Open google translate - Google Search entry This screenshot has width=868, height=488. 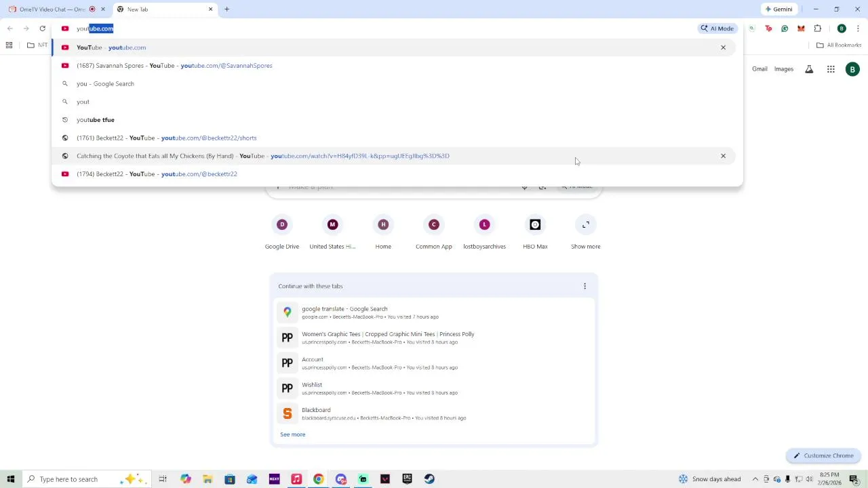click(434, 312)
